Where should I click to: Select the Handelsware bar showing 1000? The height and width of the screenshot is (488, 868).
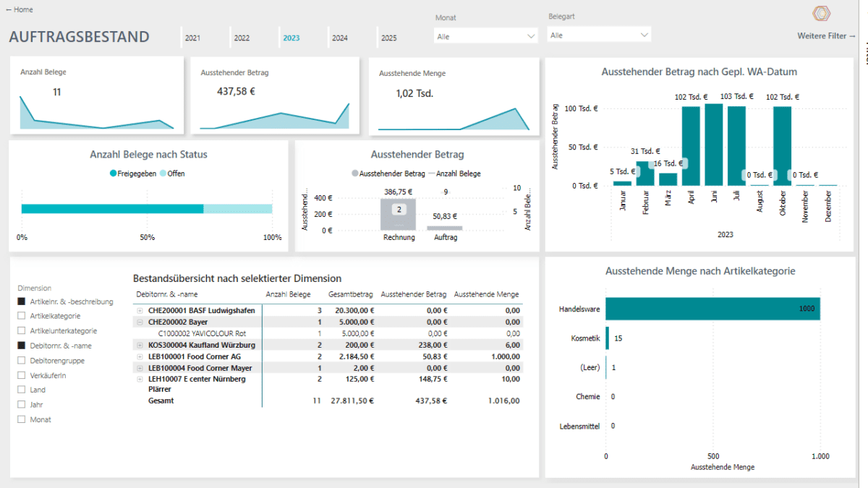coord(712,309)
